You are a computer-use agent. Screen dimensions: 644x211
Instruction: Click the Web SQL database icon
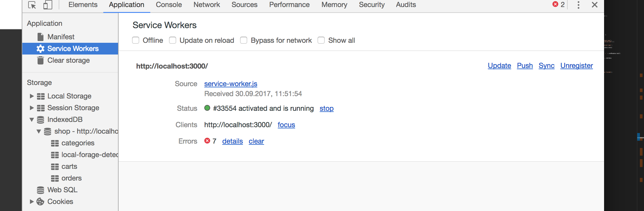pos(41,190)
